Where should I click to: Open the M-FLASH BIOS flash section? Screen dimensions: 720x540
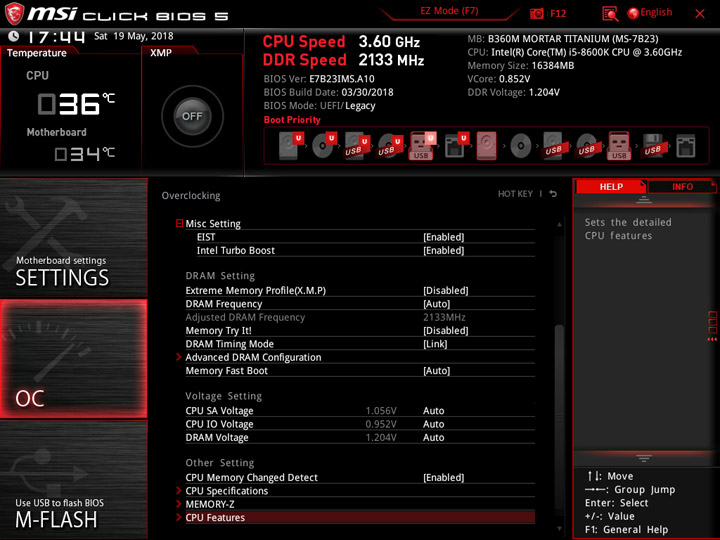click(x=73, y=479)
